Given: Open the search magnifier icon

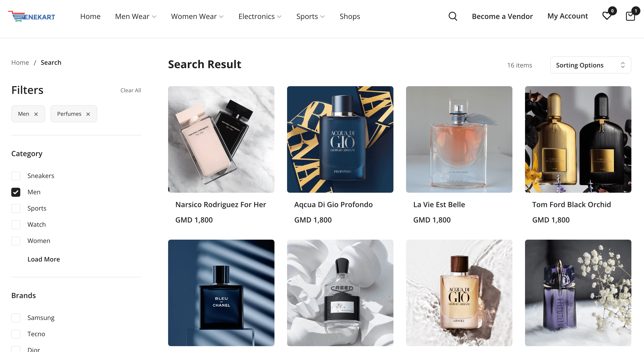Looking at the screenshot, I should (x=452, y=16).
